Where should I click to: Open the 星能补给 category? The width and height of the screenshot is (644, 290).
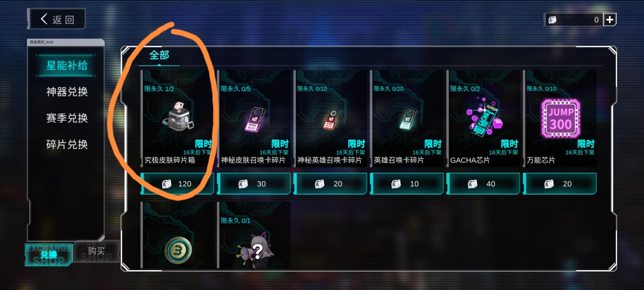[x=67, y=66]
